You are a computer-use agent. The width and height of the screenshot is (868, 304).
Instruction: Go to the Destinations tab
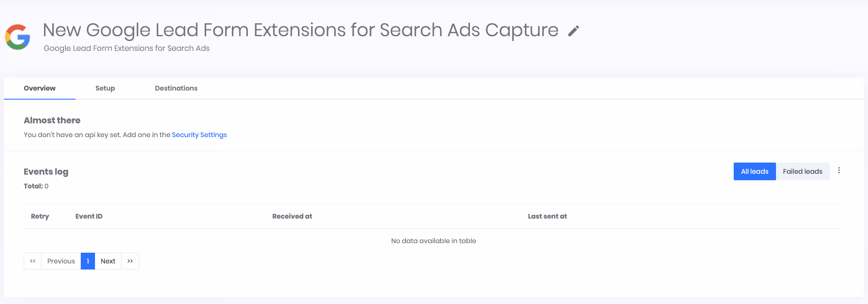176,88
